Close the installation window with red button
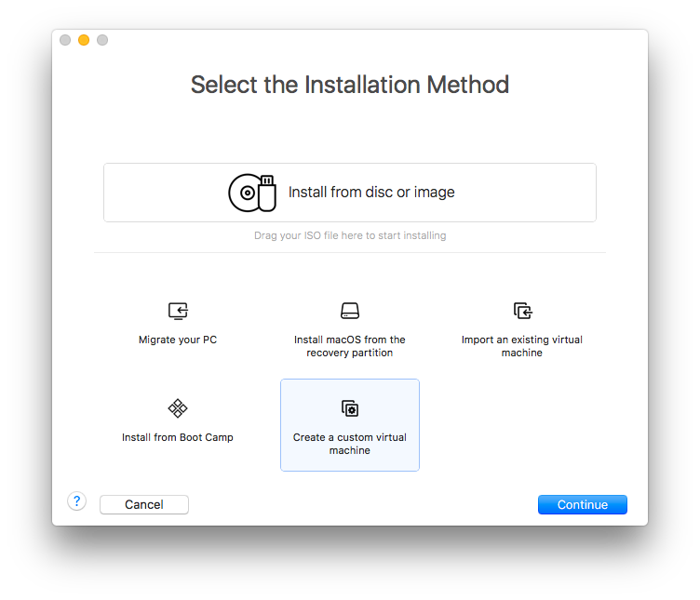This screenshot has width=700, height=600. click(x=65, y=40)
